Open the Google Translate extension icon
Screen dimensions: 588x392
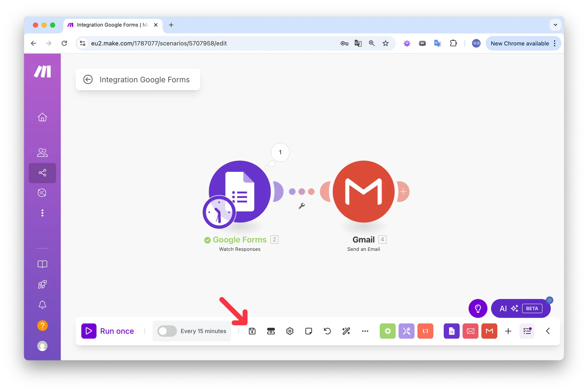(x=438, y=43)
